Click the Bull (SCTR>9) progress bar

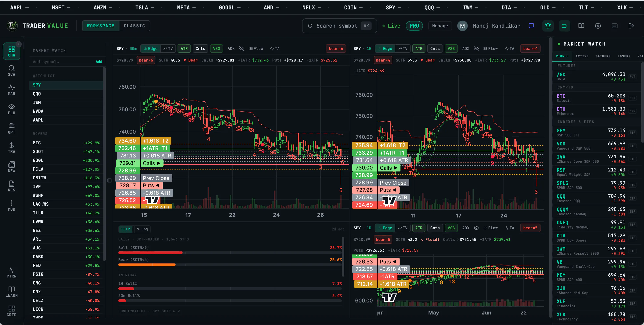click(230, 253)
